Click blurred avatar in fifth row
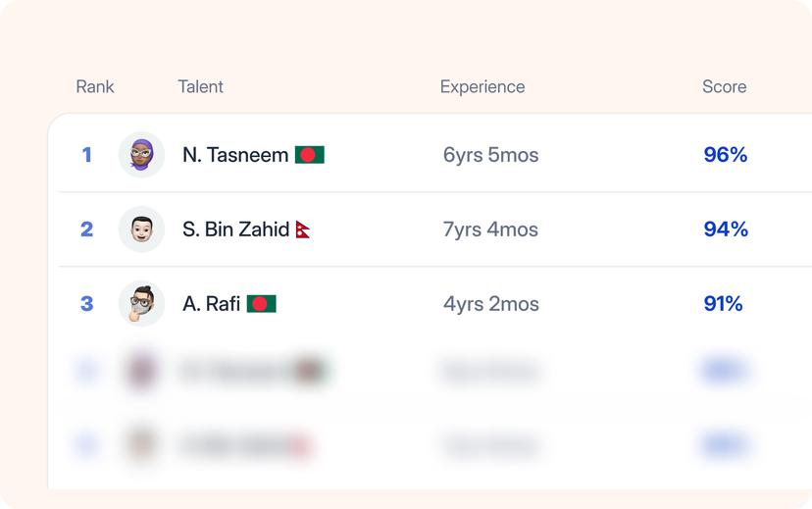 point(141,444)
